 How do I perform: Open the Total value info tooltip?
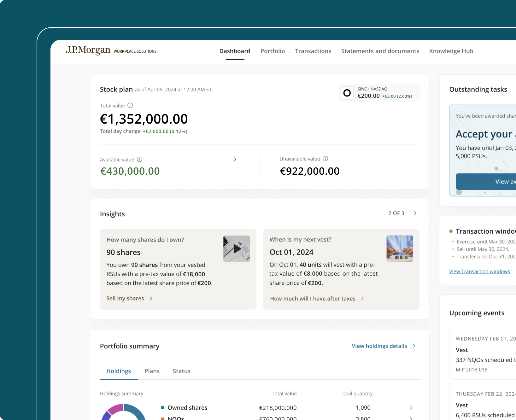[130, 105]
